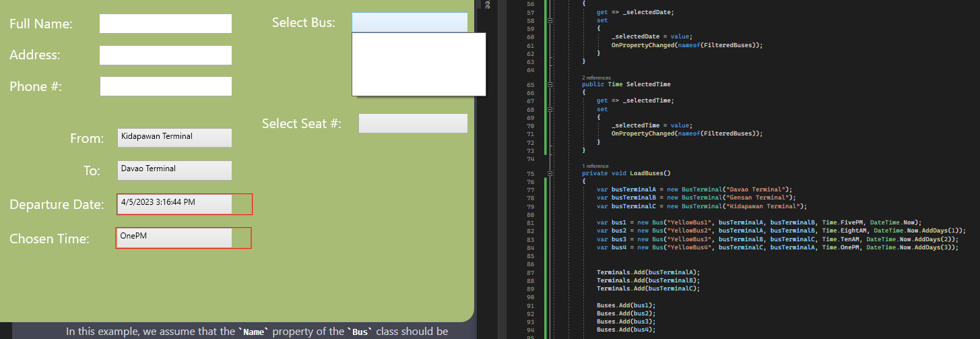Open the To terminal combo box
Viewport: 980px width, 339px height.
pos(174,170)
